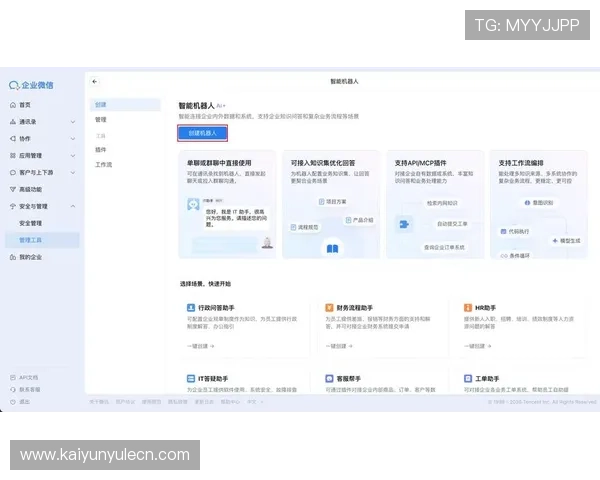600x480 pixels.
Task: Click the IT答疑助手 blue icon
Action: point(191,378)
